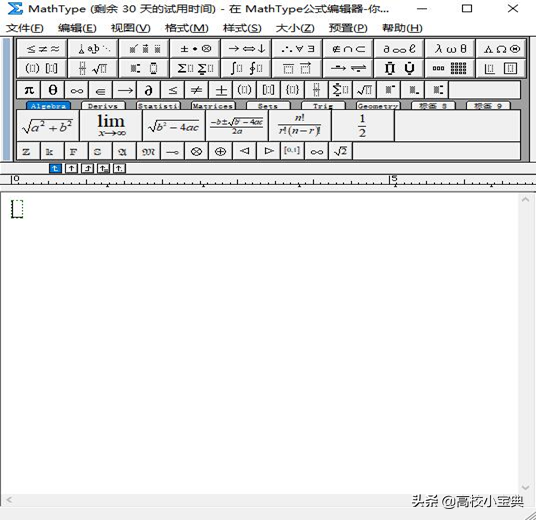Screen dimensions: 536x520
Task: Insert the subscript template in small bar
Action: coord(413,90)
